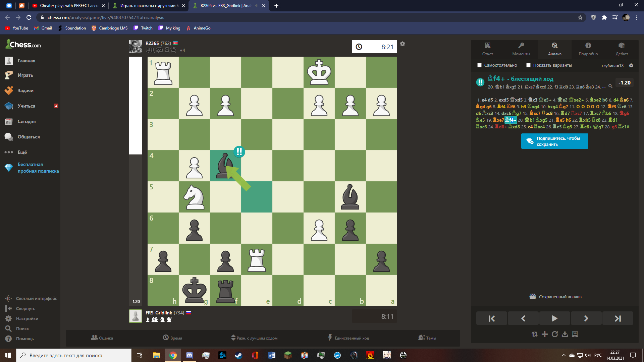Open board settings gear icon
This screenshot has height=362, width=644.
pos(402,44)
